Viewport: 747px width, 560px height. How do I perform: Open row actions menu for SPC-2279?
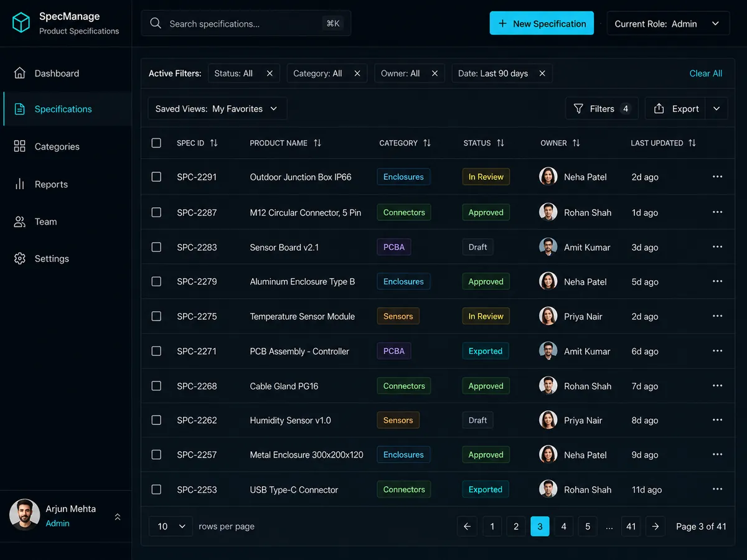click(718, 281)
